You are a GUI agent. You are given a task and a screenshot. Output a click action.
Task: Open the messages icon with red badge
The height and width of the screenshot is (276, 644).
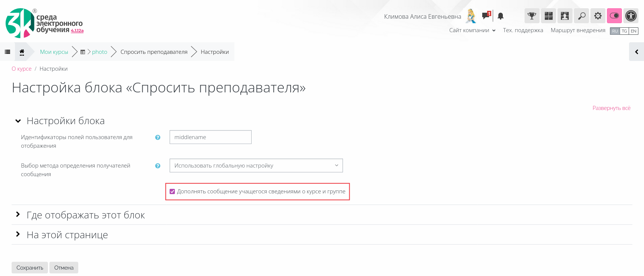click(x=486, y=16)
